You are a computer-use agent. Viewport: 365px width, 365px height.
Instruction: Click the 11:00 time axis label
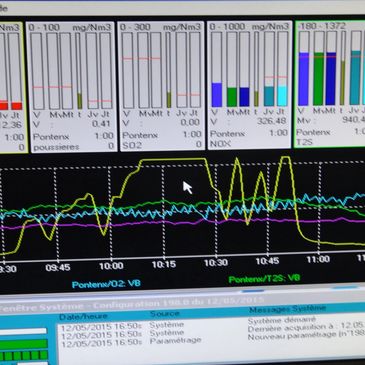(318, 259)
